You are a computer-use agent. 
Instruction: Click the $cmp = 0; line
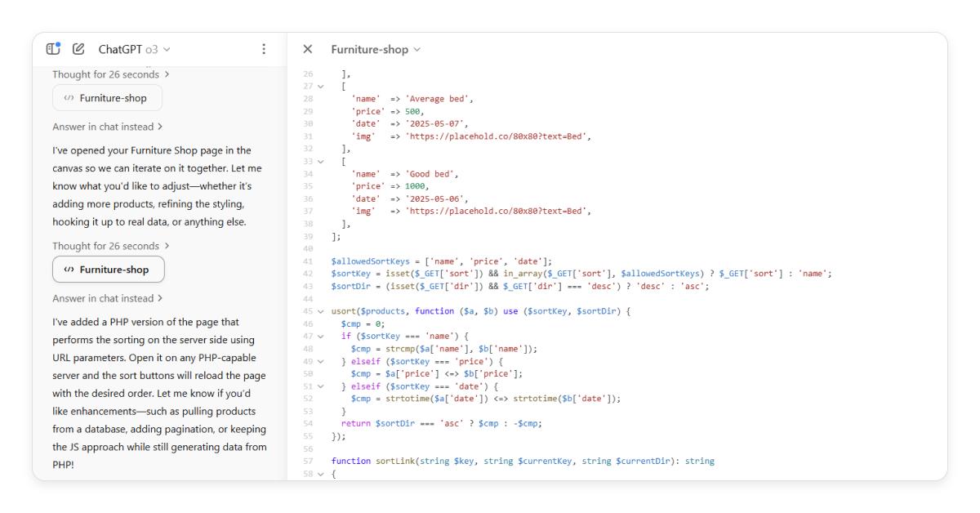coord(363,323)
